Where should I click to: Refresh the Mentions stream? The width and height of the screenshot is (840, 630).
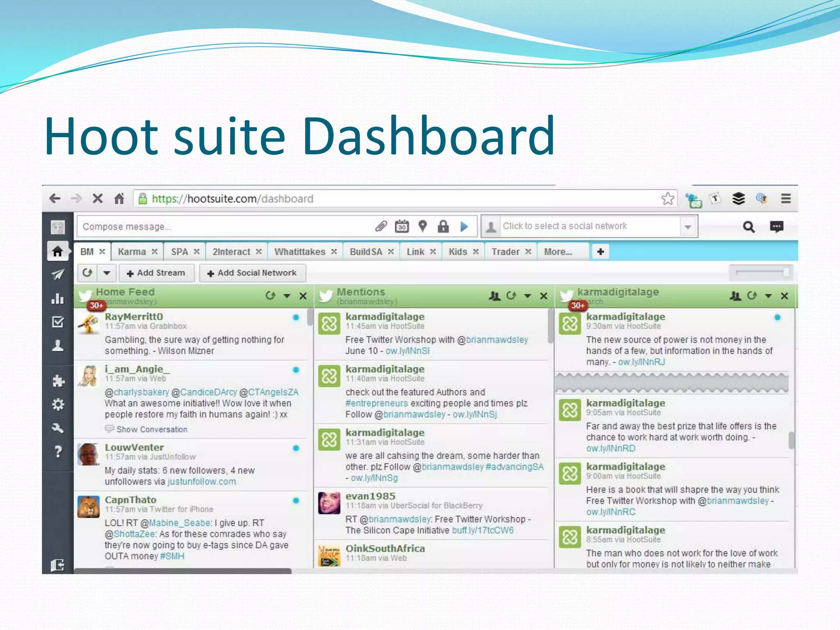click(511, 295)
